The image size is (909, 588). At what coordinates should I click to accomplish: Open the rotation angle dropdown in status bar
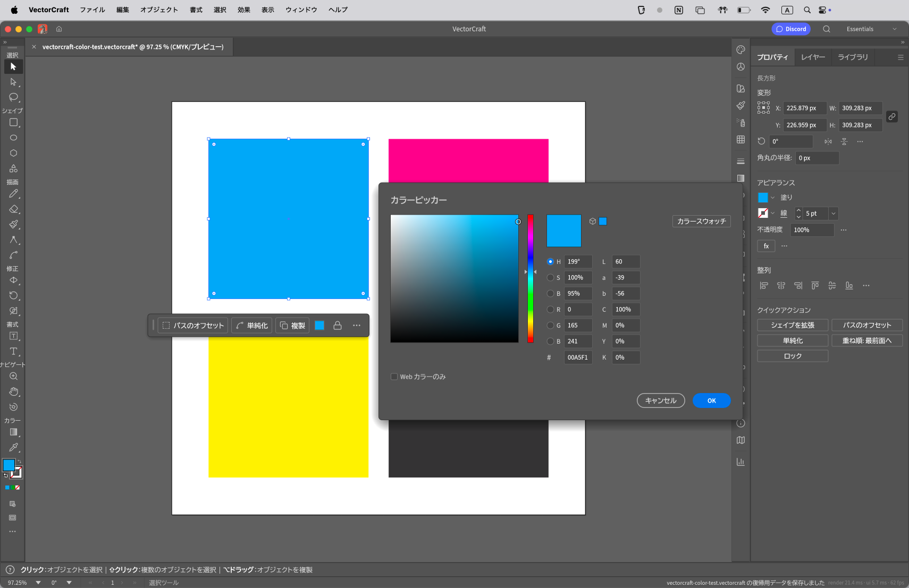pyautogui.click(x=69, y=583)
